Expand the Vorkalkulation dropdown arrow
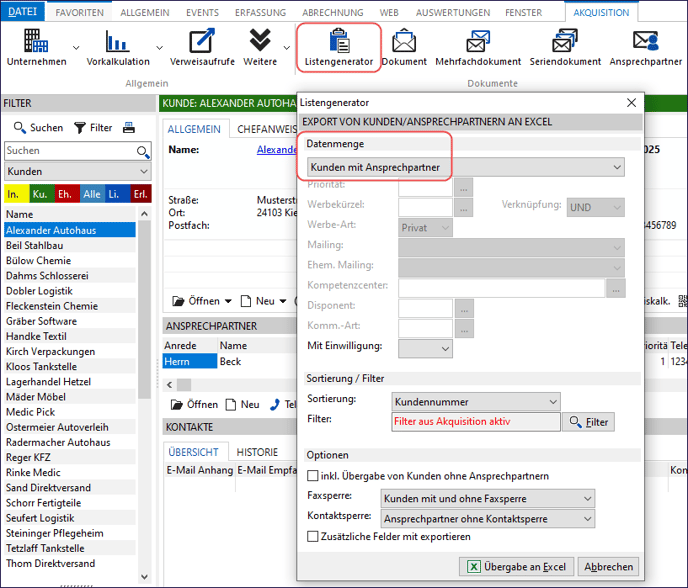688x588 pixels. 159,47
